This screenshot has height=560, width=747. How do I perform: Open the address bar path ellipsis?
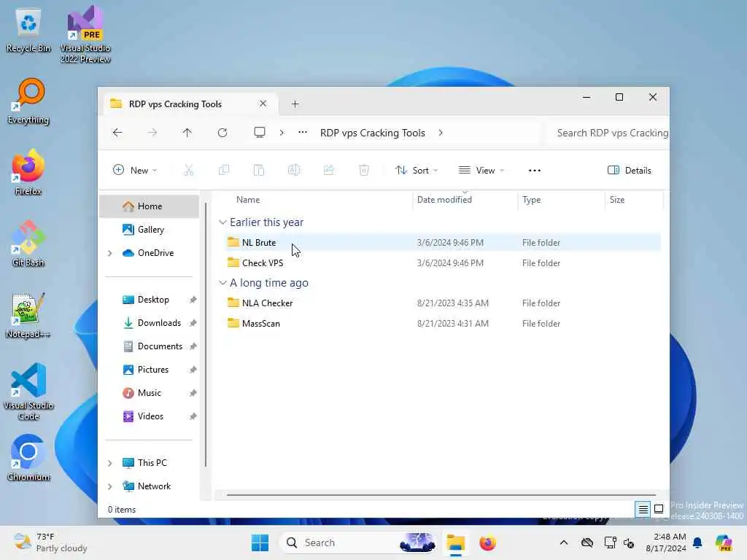303,133
